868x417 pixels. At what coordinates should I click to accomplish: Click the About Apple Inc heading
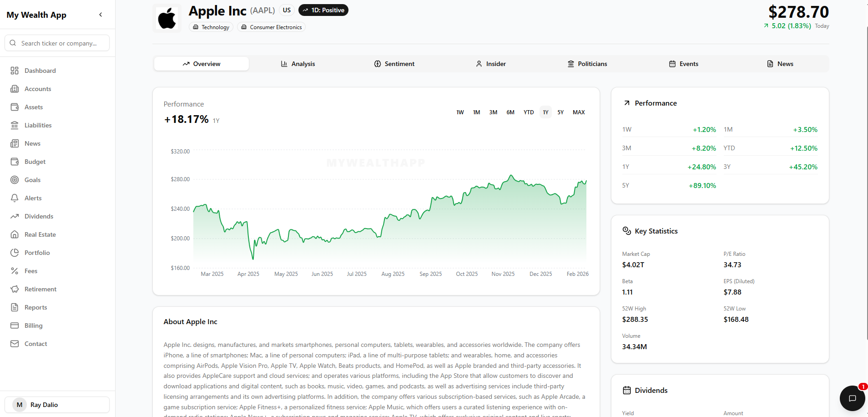[191, 322]
